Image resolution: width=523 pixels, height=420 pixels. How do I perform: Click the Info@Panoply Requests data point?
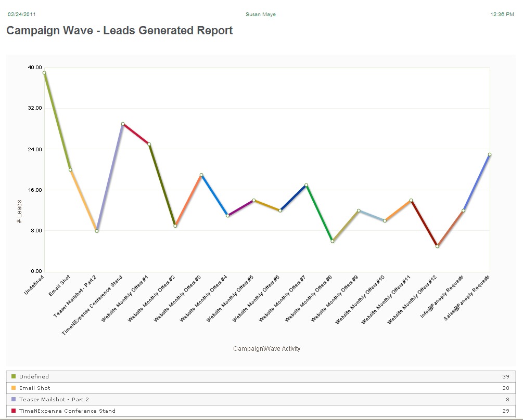click(463, 211)
